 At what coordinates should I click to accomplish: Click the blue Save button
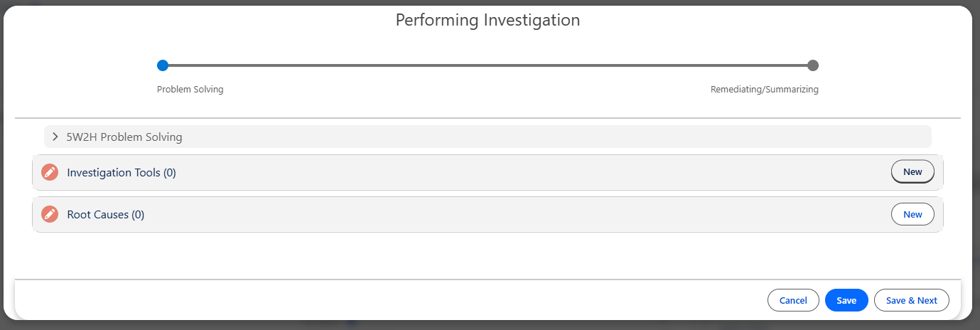846,300
